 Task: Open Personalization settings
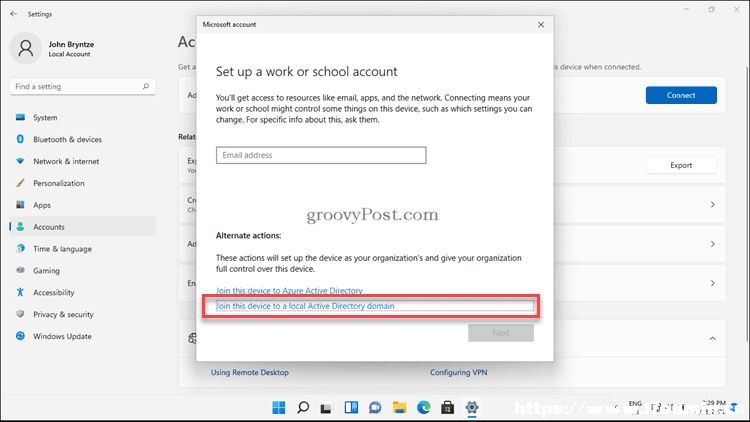pyautogui.click(x=83, y=183)
